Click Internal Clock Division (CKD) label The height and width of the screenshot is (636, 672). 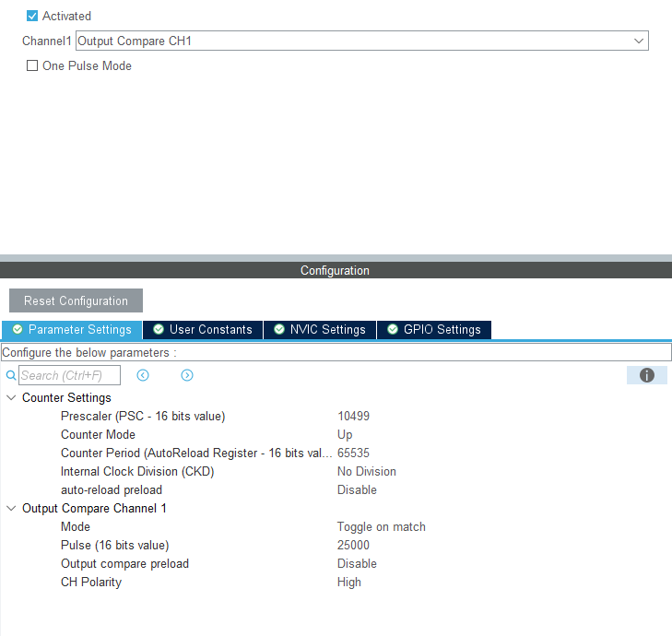[x=137, y=471]
